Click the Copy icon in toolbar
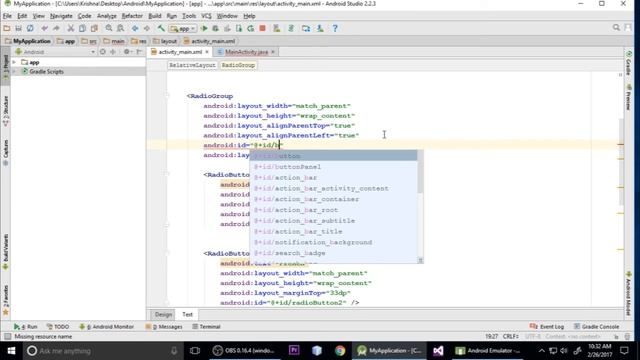This screenshot has width=640, height=360. click(82, 28)
